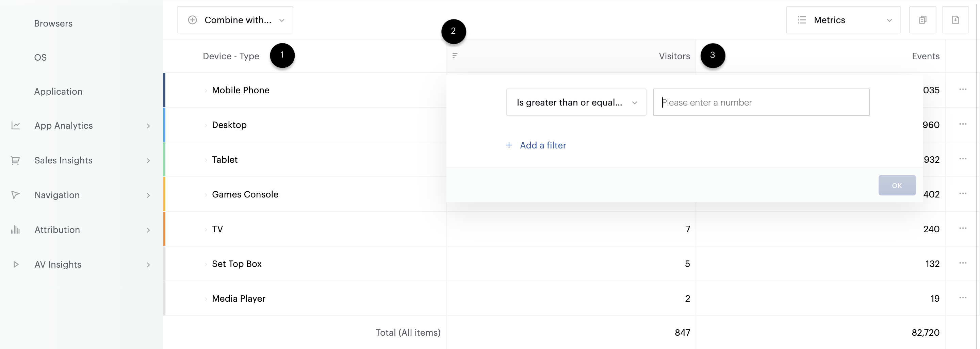The height and width of the screenshot is (349, 980).
Task: Click the Add a filter link
Action: click(542, 145)
